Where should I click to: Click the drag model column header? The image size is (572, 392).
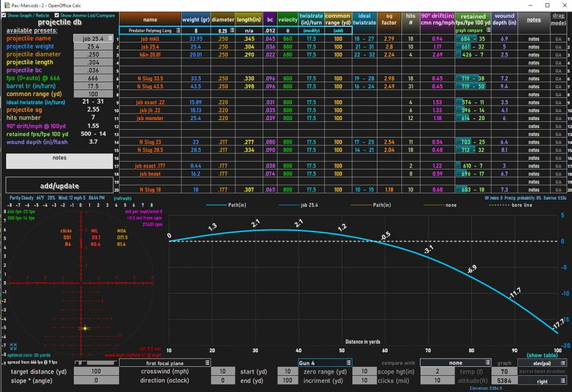pyautogui.click(x=558, y=20)
